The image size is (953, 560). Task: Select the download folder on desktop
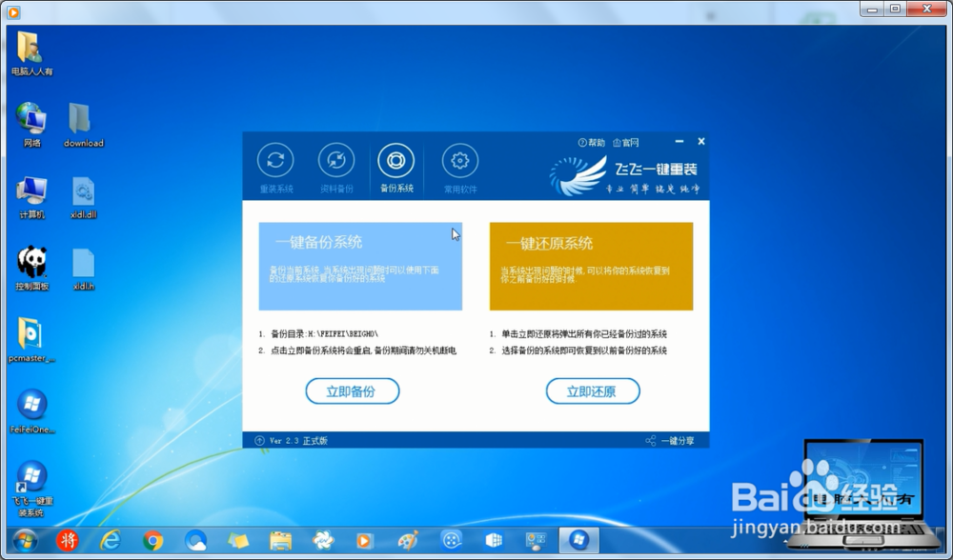point(83,125)
